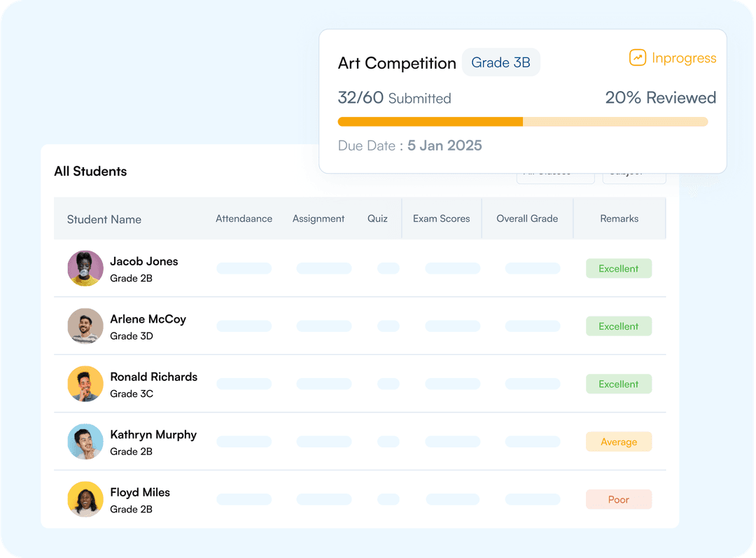Open Arlene McCoy profile avatar
Screen dimensions: 756x558
[x=85, y=326]
